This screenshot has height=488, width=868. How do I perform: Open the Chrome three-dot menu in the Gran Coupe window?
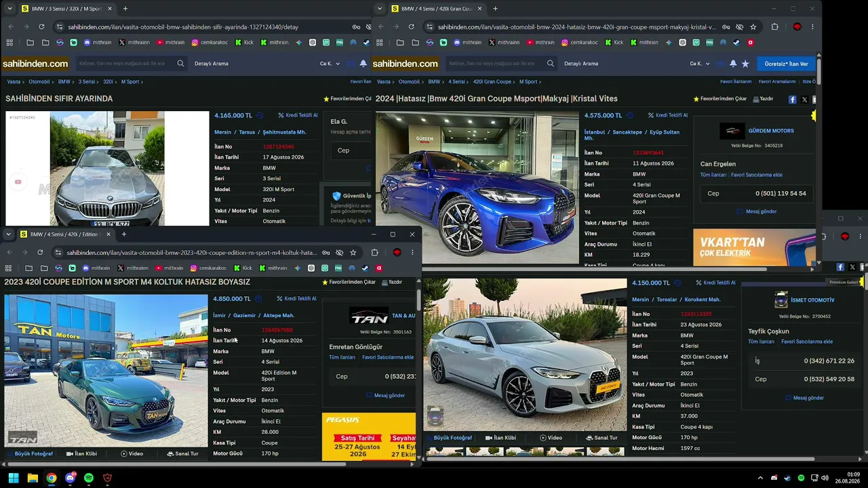pyautogui.click(x=812, y=27)
